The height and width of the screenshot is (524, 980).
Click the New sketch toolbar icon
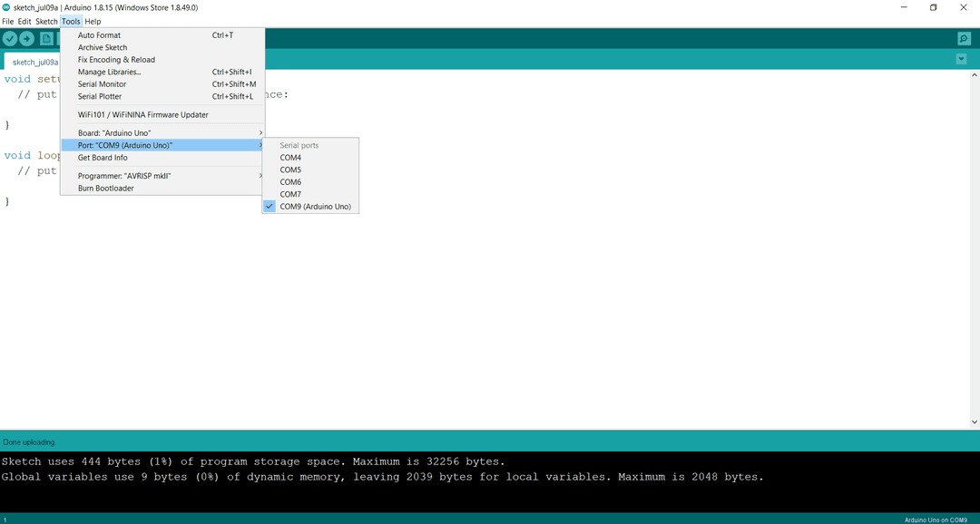click(47, 39)
